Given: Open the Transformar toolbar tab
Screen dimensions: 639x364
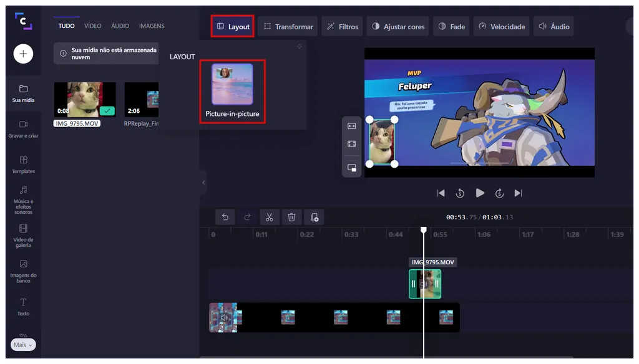Looking at the screenshot, I should [x=288, y=26].
